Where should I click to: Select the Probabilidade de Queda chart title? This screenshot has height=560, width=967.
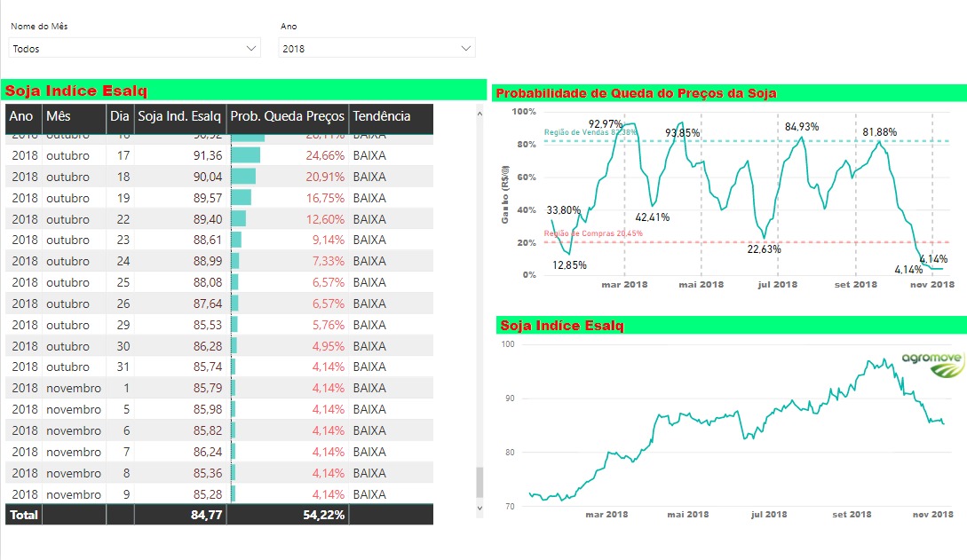pos(636,93)
